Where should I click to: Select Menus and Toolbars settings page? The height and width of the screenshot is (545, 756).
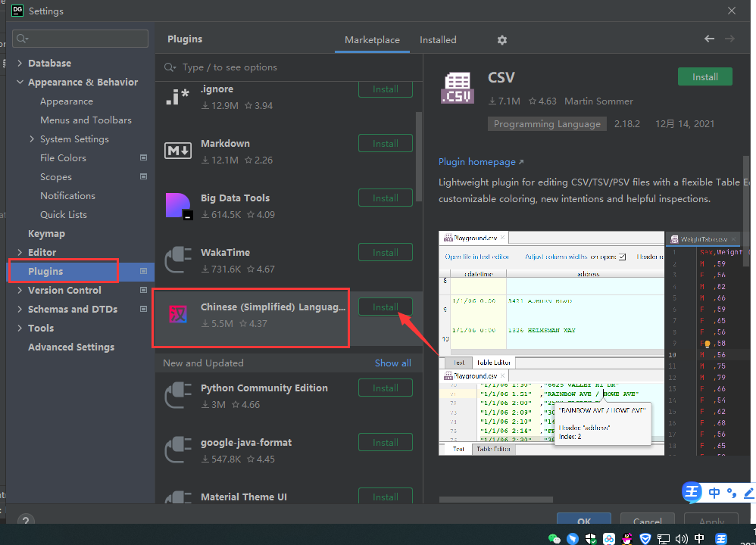86,120
